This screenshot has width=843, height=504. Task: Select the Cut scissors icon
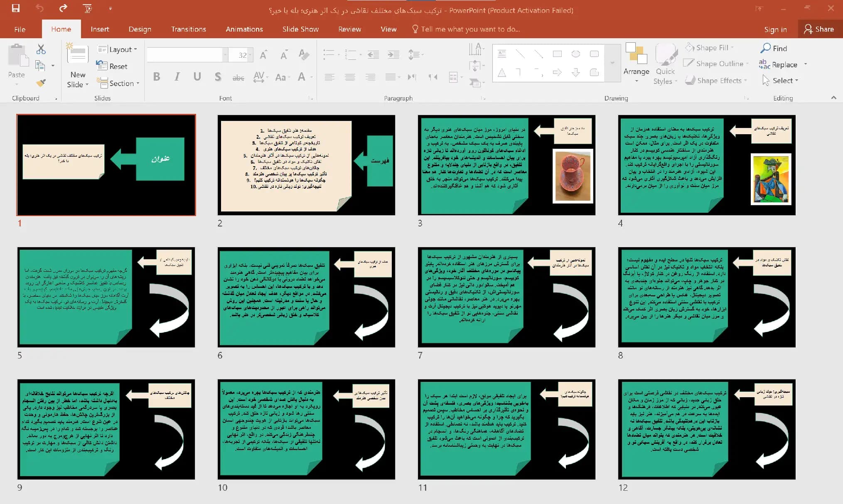point(41,49)
